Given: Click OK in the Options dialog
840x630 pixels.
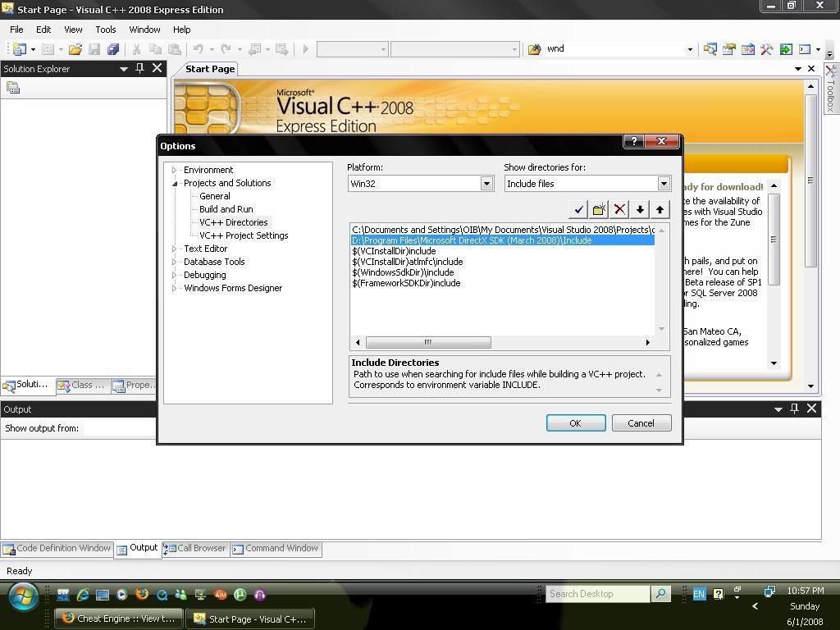Looking at the screenshot, I should [x=576, y=423].
